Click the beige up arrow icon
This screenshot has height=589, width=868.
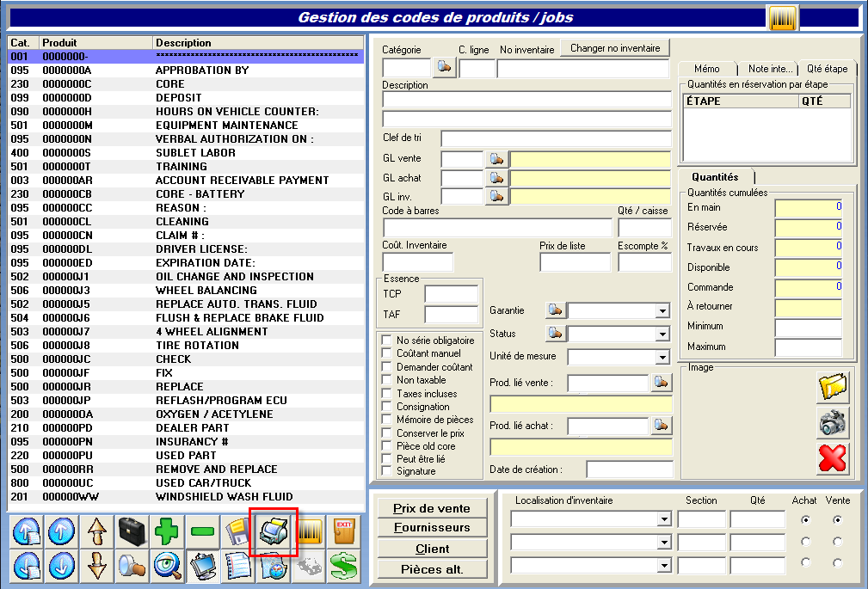click(97, 532)
